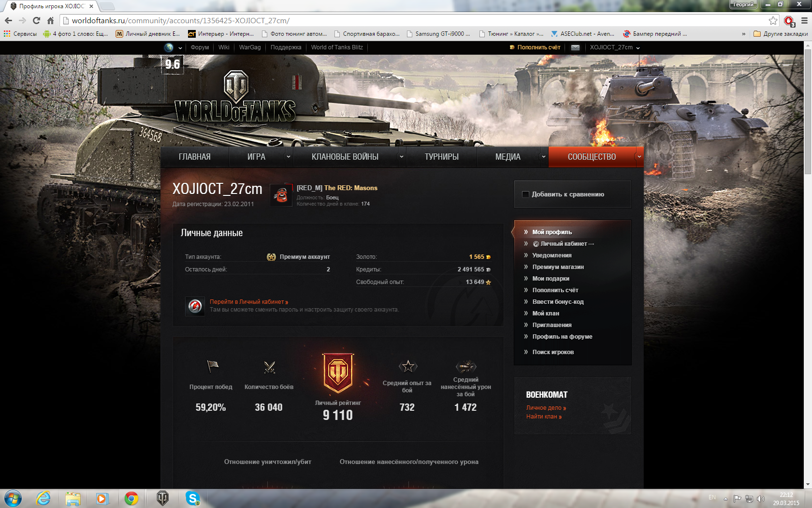Open Ввести бонус-код in the sidebar
Image resolution: width=812 pixels, height=508 pixels.
click(x=558, y=302)
